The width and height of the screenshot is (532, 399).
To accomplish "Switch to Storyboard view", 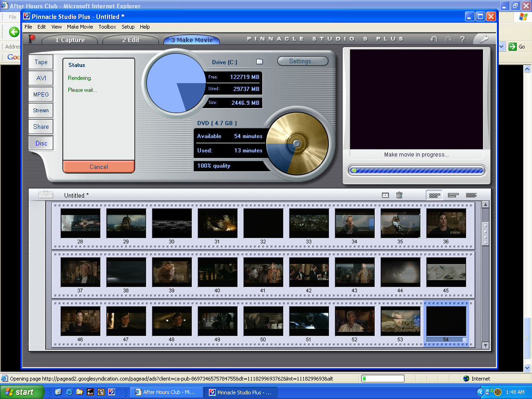I will pos(434,195).
